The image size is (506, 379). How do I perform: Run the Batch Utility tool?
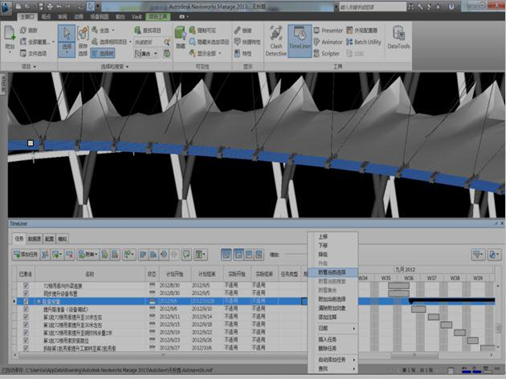point(364,42)
